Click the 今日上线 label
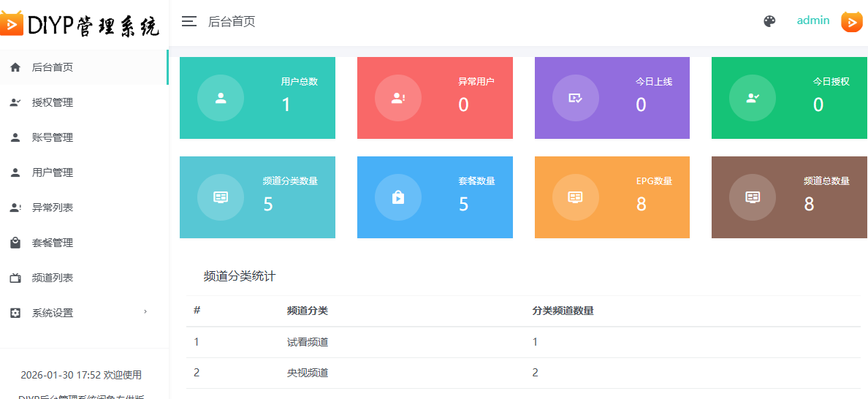 click(654, 81)
